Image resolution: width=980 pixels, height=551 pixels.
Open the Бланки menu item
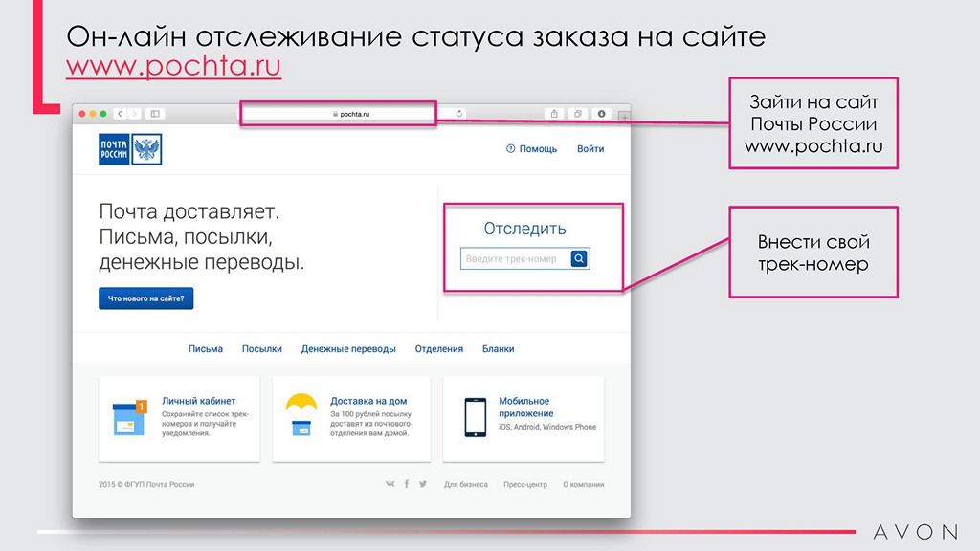tap(498, 348)
